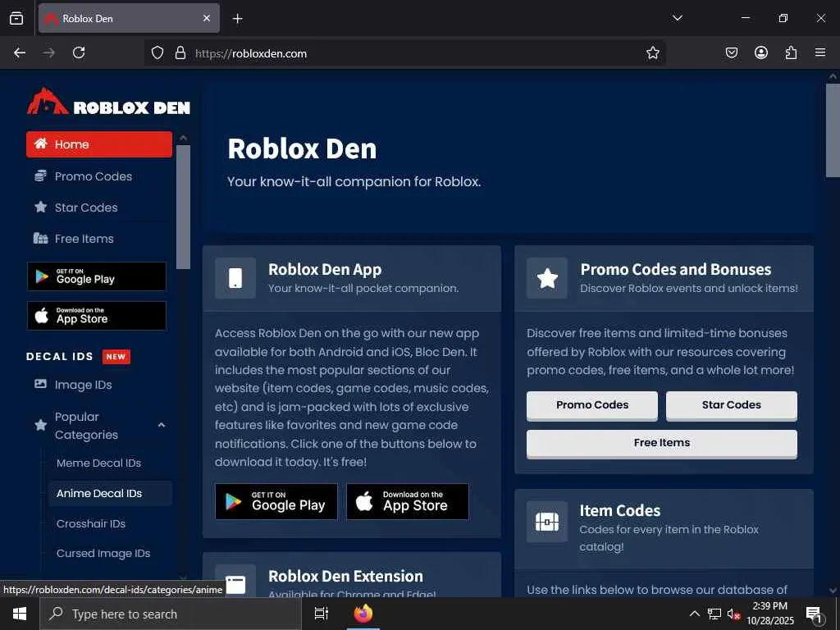Go back to the previous page
The image size is (840, 630).
[x=20, y=52]
